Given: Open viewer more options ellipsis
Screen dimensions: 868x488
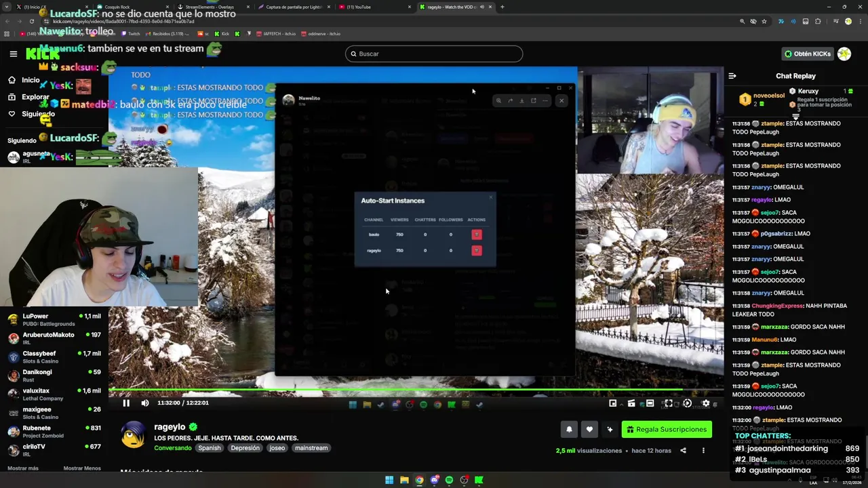Looking at the screenshot, I should tap(545, 101).
